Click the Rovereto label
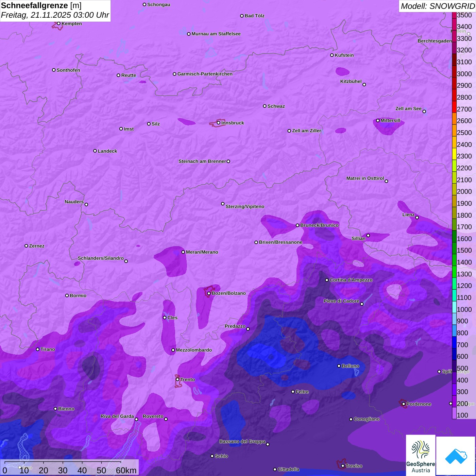476x476 pixels. pyautogui.click(x=153, y=416)
